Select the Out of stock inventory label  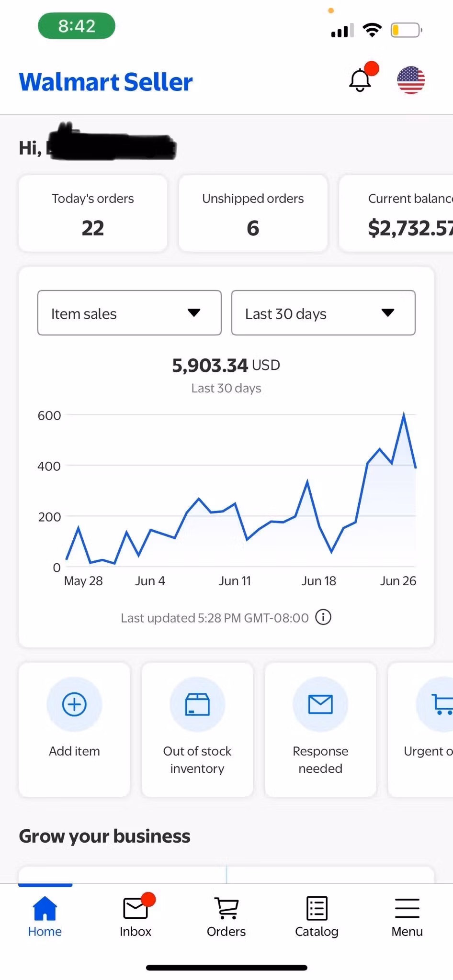point(197,760)
